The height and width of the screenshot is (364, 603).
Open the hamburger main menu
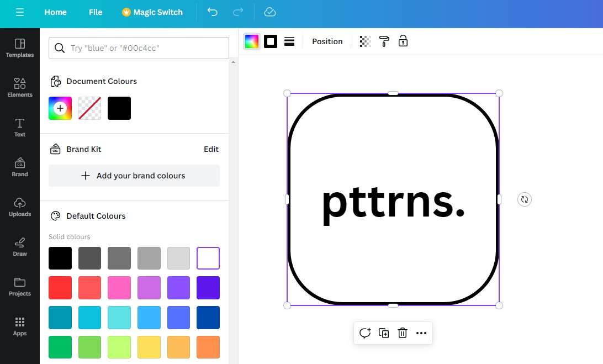click(x=20, y=12)
